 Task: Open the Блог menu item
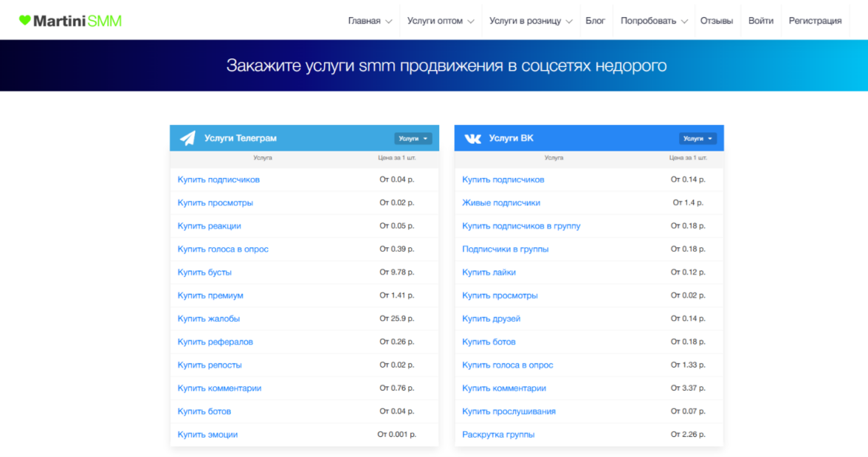tap(595, 21)
